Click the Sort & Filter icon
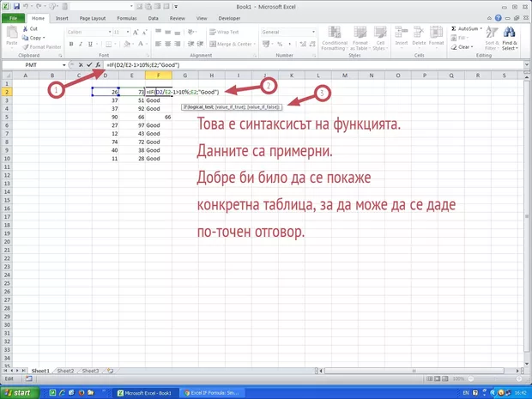This screenshot has height=399, width=532. (x=492, y=33)
